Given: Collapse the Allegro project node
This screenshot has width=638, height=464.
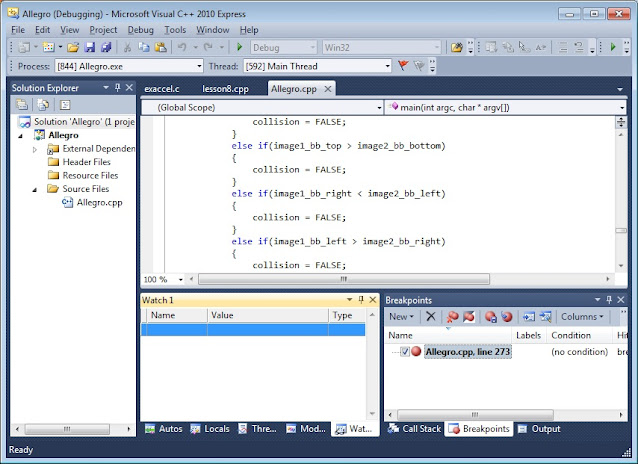Looking at the screenshot, I should (20, 136).
